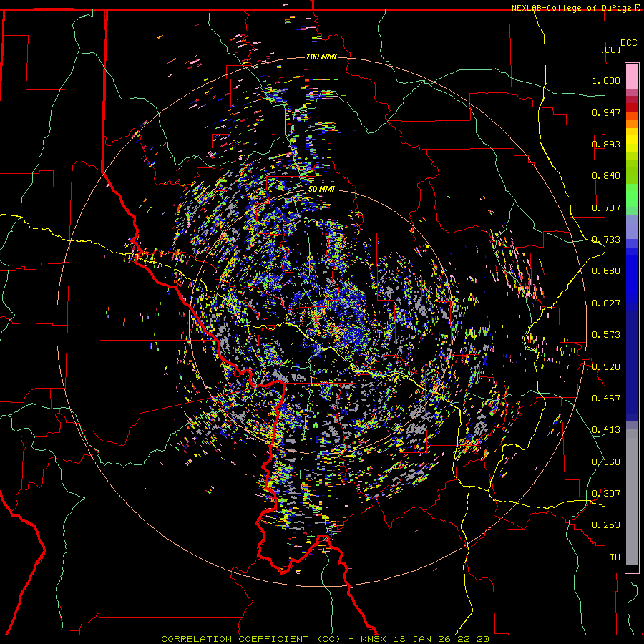This screenshot has height=644, width=644.
Task: Click the 0.787 scale value
Action: coord(606,208)
